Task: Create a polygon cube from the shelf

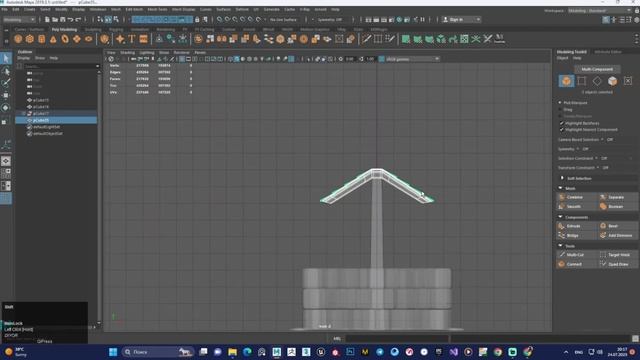Action: [x=30, y=39]
